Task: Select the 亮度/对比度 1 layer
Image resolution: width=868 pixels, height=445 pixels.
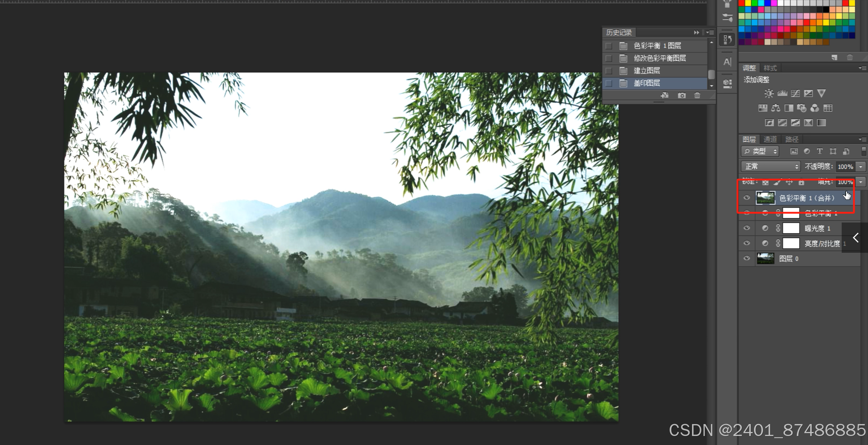Action: [822, 244]
